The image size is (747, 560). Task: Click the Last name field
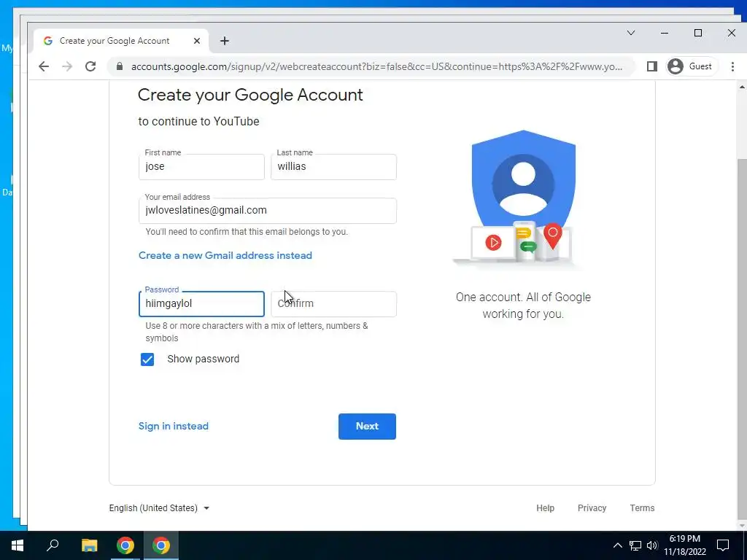tap(333, 167)
